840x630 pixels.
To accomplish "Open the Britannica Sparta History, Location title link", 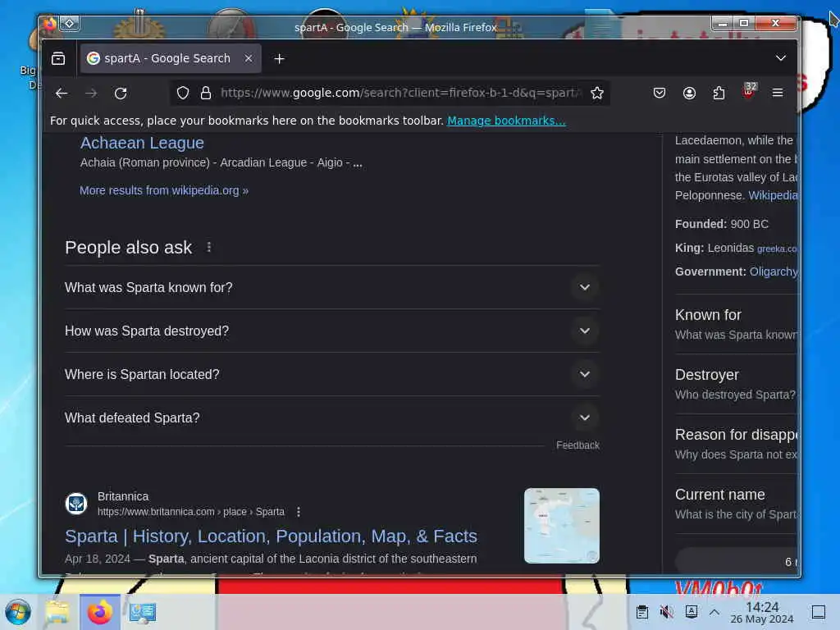I will click(271, 536).
